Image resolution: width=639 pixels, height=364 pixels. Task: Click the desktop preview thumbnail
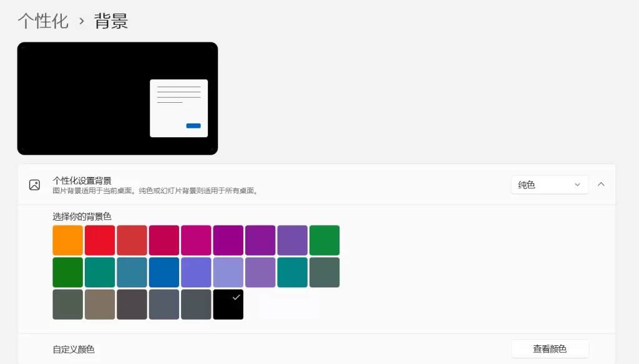pyautogui.click(x=117, y=98)
